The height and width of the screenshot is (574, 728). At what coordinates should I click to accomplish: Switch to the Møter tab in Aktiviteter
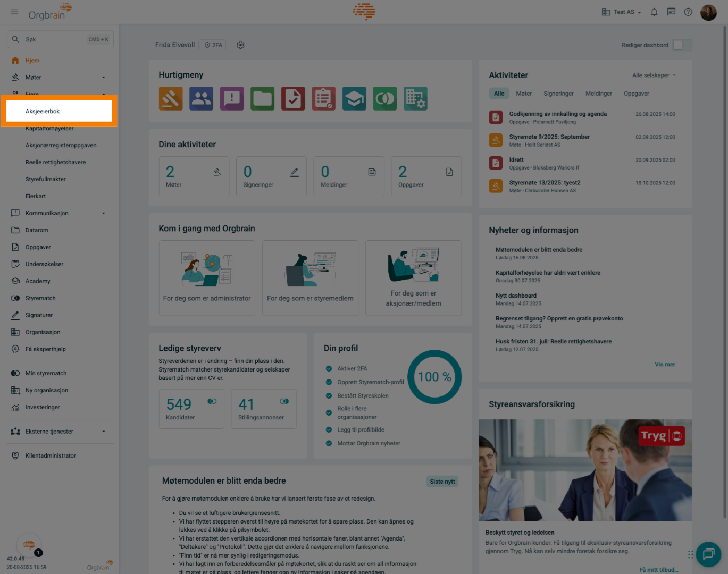524,94
